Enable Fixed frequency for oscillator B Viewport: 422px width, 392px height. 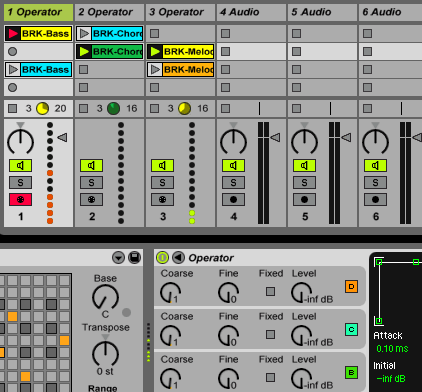(x=271, y=378)
